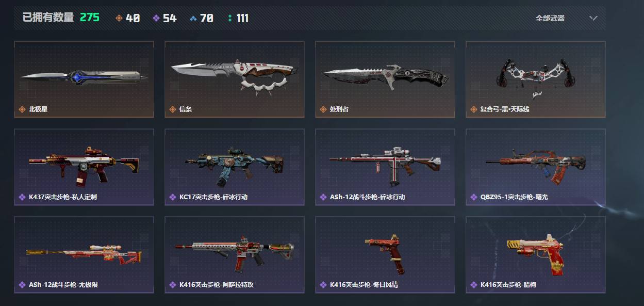The height and width of the screenshot is (306, 644).
Task: Open the 北极星 knife skin card
Action: pos(84,79)
